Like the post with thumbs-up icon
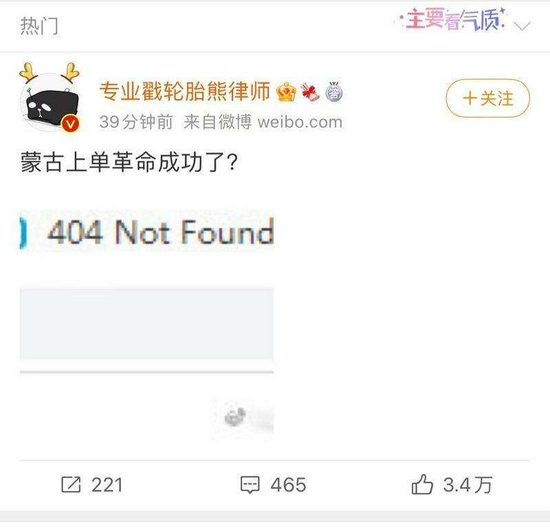 [x=422, y=484]
